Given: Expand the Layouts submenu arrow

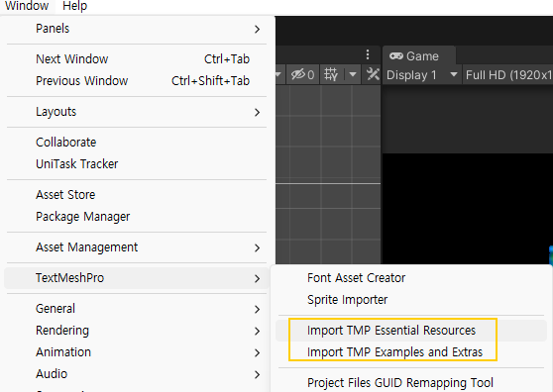Looking at the screenshot, I should click(x=257, y=112).
